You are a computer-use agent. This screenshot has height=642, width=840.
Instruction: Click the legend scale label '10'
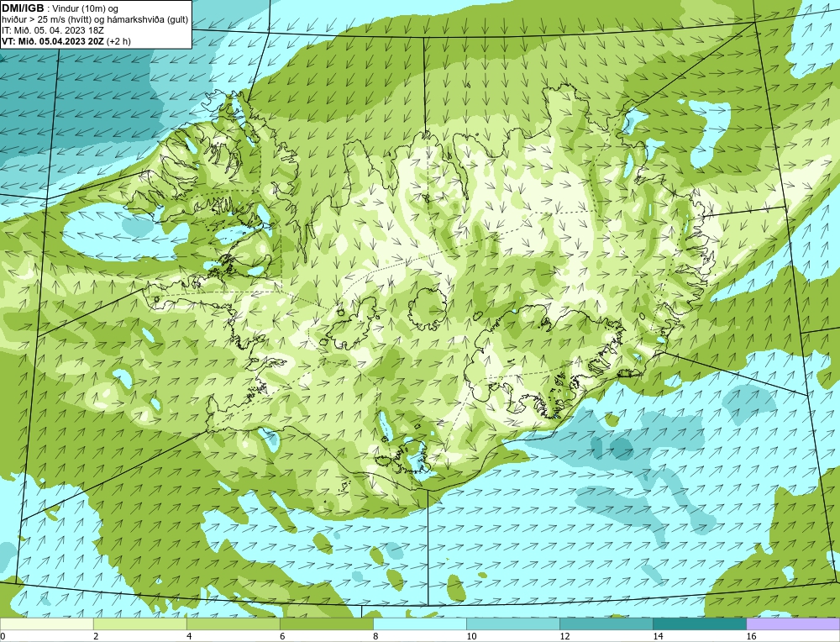pos(471,636)
